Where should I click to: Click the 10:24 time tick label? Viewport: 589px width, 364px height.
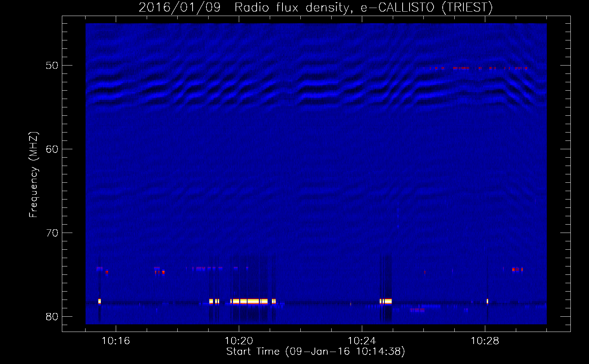[x=362, y=341]
